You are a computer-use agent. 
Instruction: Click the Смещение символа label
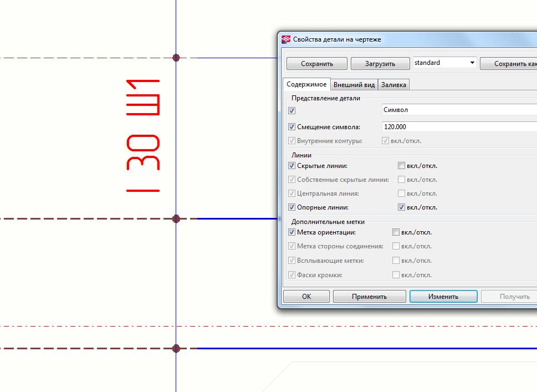coord(329,127)
